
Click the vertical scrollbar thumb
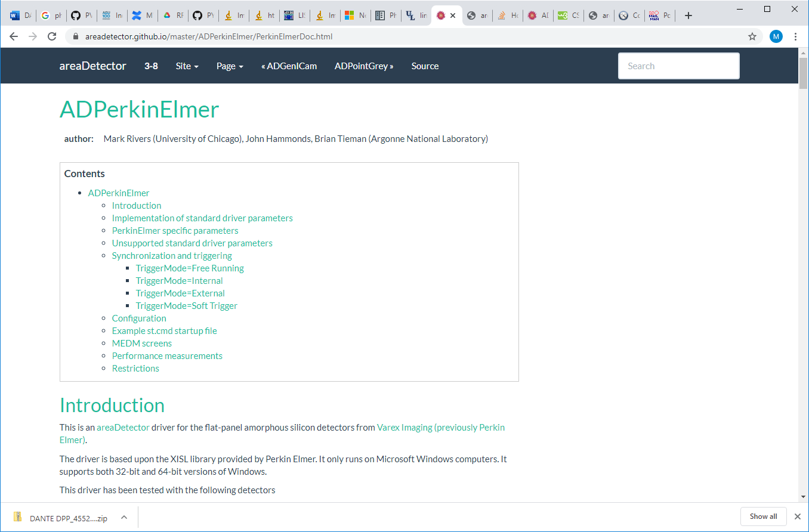(804, 73)
